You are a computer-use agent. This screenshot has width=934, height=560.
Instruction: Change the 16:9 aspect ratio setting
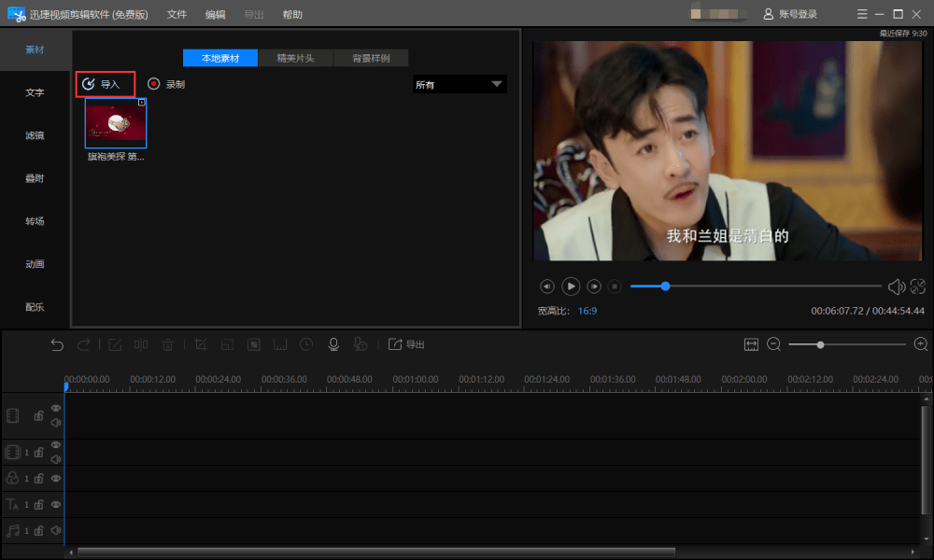(587, 311)
